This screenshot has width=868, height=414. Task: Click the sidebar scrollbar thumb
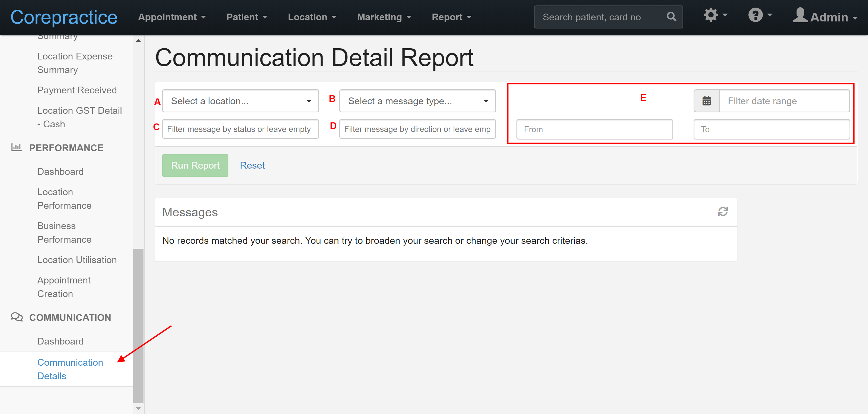click(138, 325)
